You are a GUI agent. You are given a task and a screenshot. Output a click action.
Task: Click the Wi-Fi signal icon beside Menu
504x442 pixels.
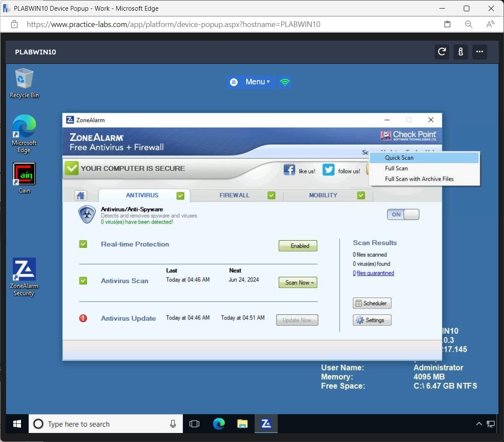point(285,82)
